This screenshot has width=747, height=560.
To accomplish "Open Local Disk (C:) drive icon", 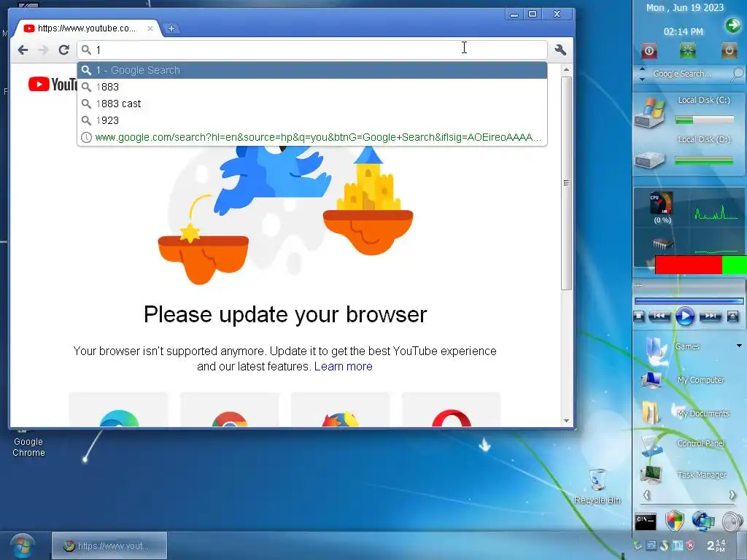I will pyautogui.click(x=649, y=114).
